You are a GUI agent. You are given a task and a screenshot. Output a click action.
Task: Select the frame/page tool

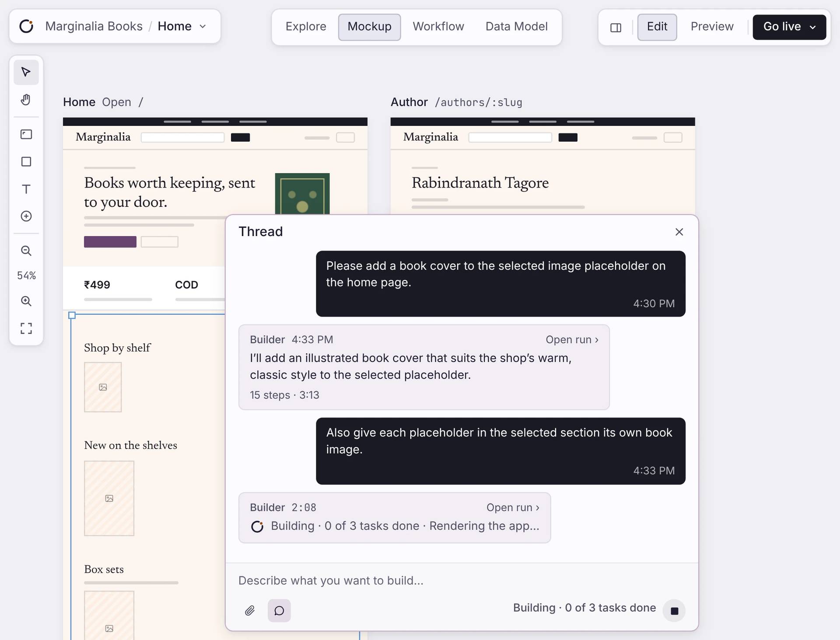click(x=26, y=134)
